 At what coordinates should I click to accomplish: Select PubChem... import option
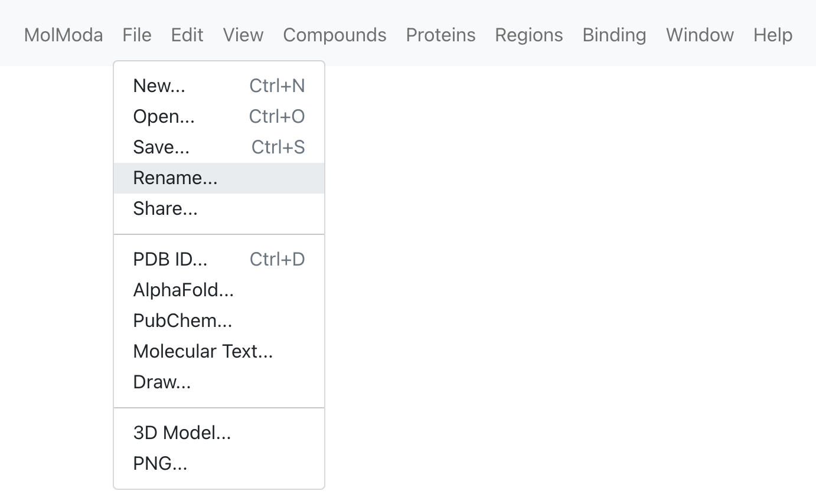[219, 321]
